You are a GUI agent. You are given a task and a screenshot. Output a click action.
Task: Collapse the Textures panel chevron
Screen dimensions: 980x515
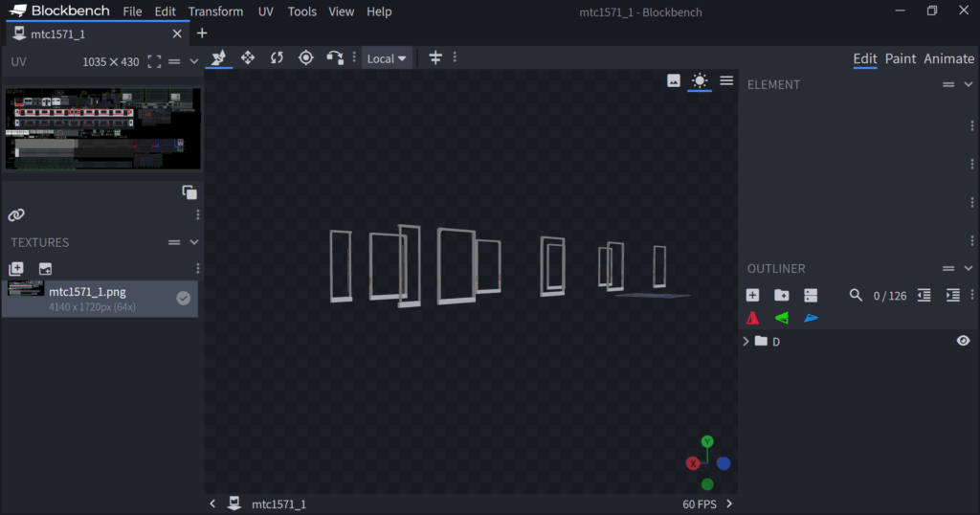coord(194,243)
